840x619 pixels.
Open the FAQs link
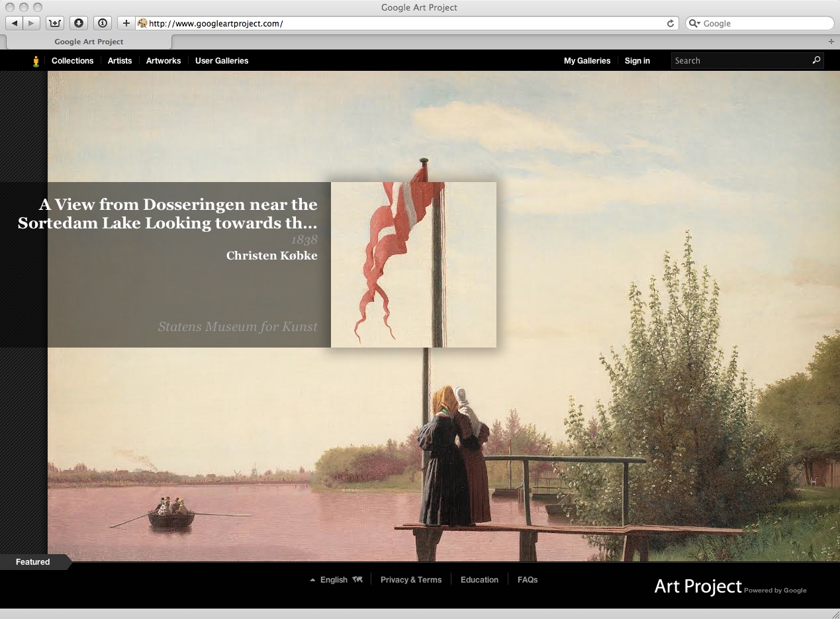[528, 580]
